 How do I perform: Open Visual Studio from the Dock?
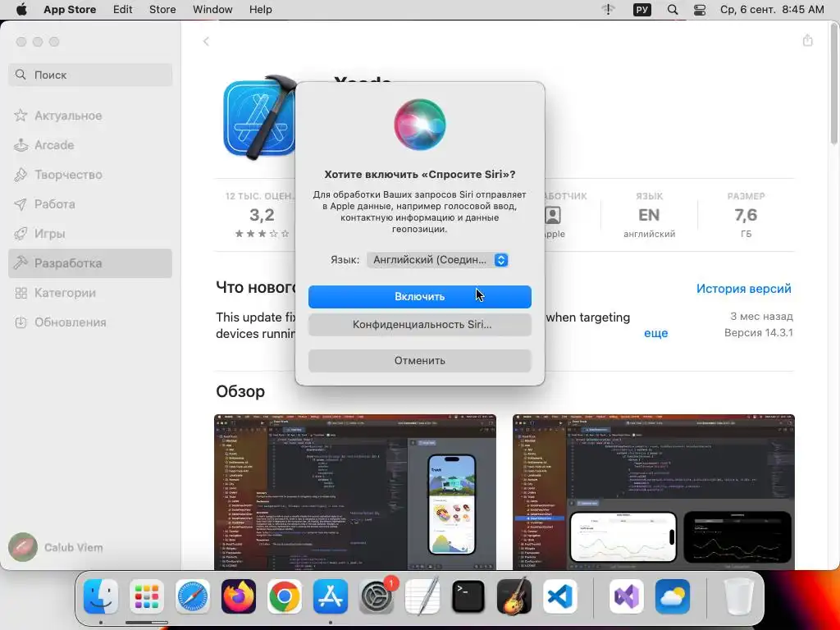tap(626, 596)
